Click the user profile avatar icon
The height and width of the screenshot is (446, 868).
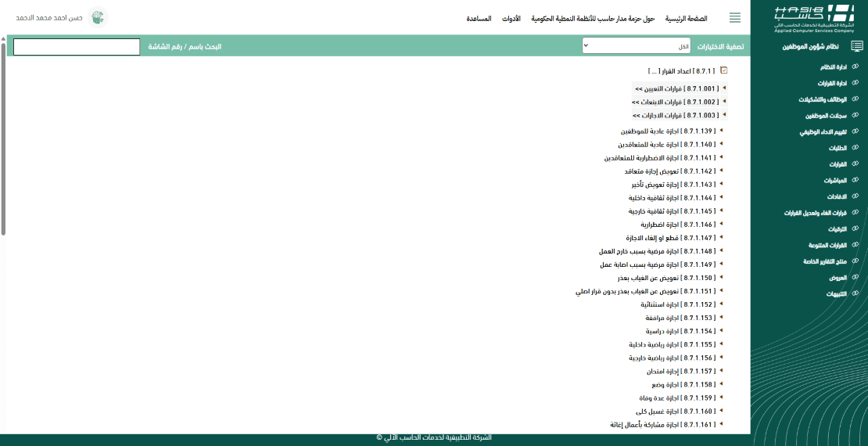(x=98, y=17)
